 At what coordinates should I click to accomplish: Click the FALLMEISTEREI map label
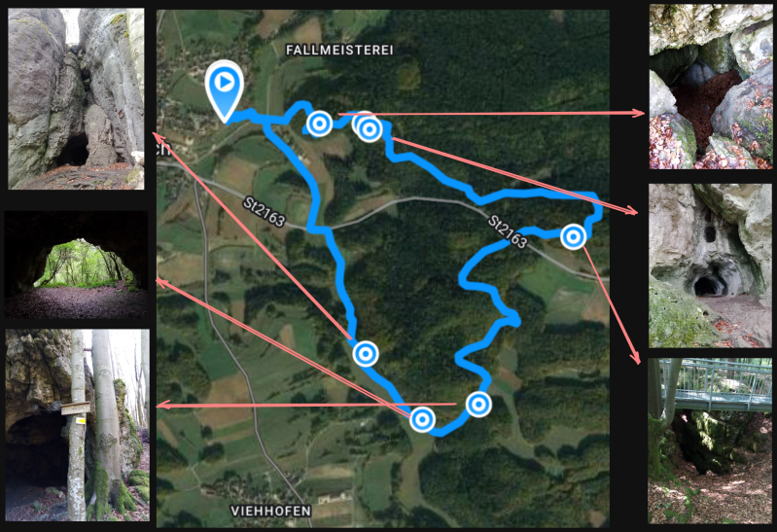coord(339,50)
